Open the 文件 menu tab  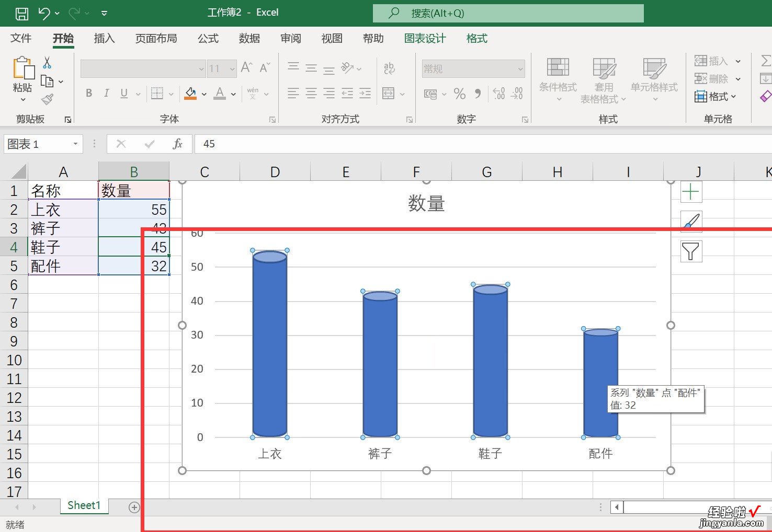pos(21,38)
